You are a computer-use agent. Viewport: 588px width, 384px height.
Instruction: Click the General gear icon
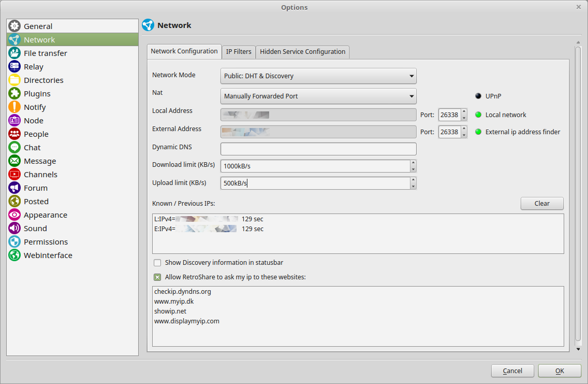click(14, 26)
